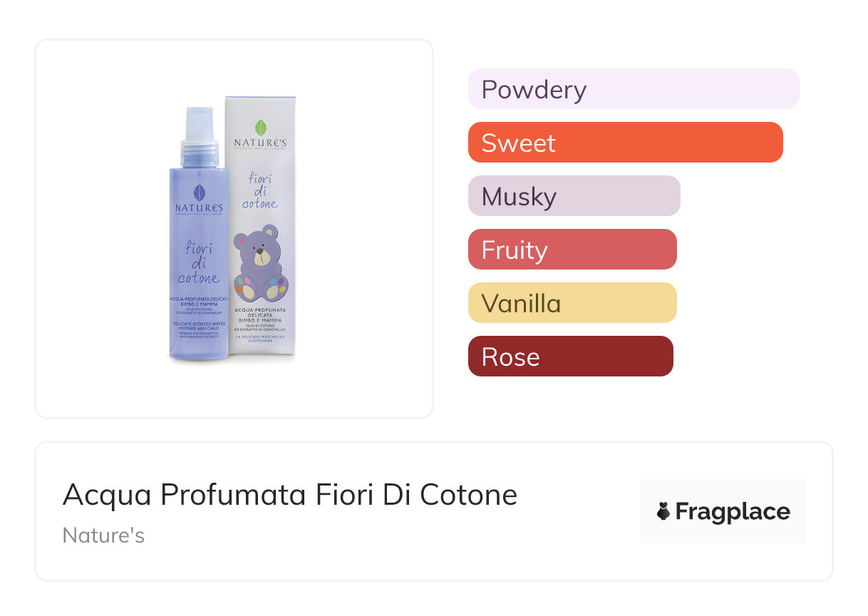
Task: Pick the yellow Vanilla accord bar
Action: tap(572, 303)
